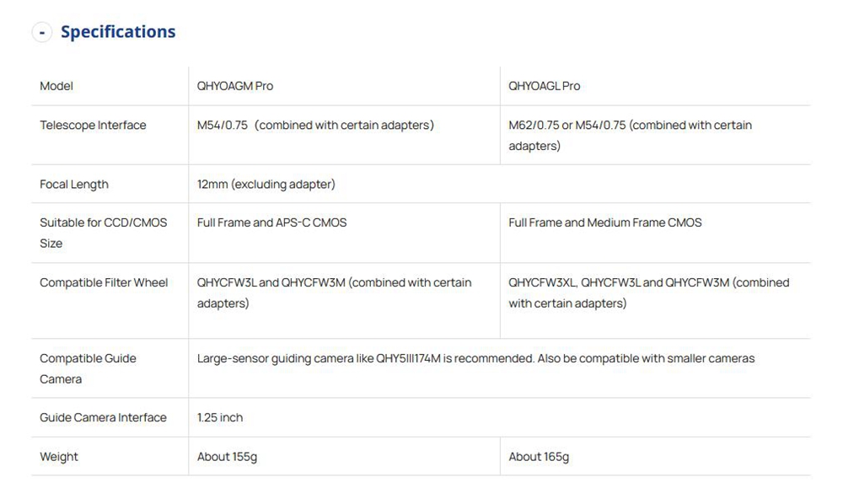Image resolution: width=843 pixels, height=504 pixels.
Task: Select the Full Frame and APS-C CMOS cell
Action: [272, 223]
